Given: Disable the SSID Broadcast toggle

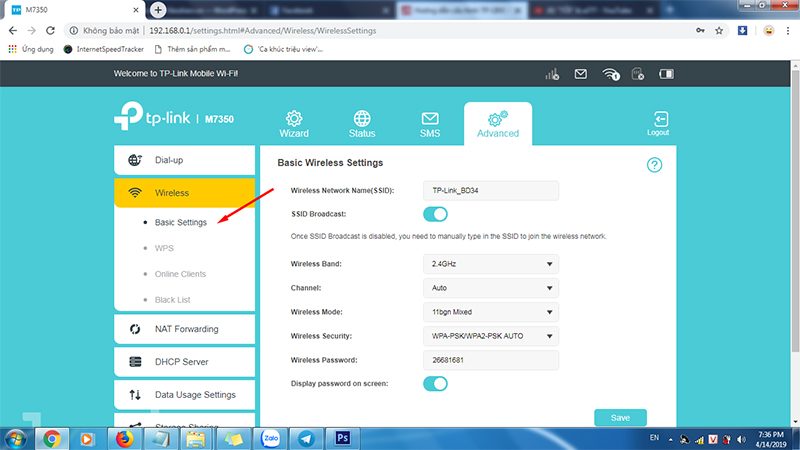Looking at the screenshot, I should [x=435, y=214].
